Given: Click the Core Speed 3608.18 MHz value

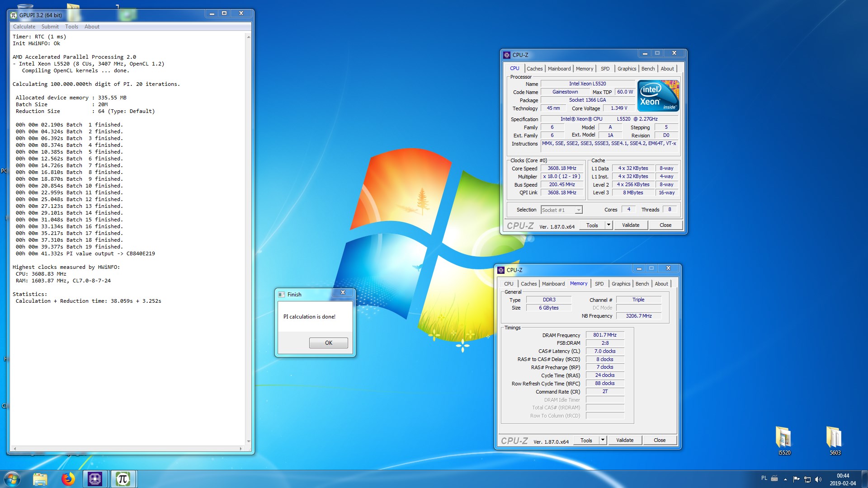Looking at the screenshot, I should pos(562,168).
